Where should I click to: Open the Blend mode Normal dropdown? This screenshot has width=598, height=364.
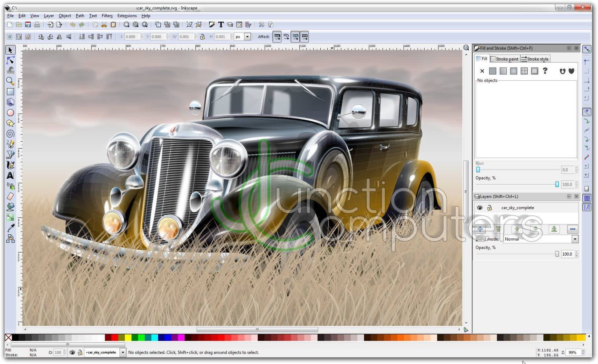[575, 239]
